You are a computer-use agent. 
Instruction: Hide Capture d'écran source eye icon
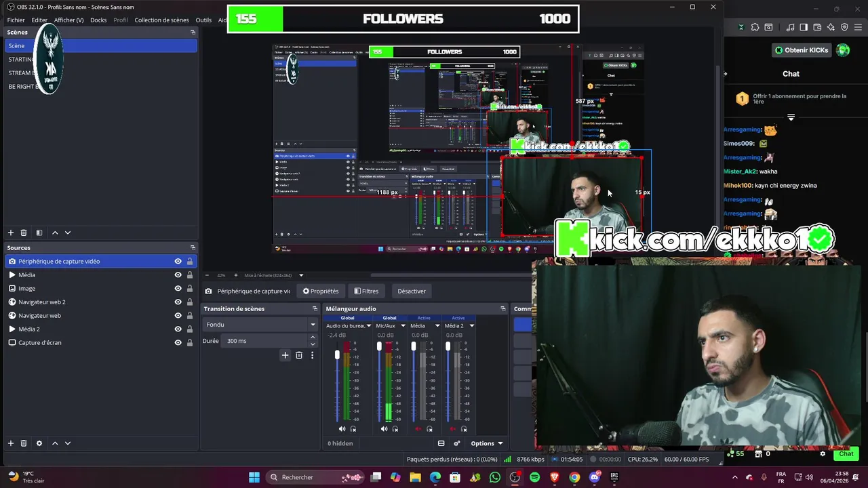[178, 342]
